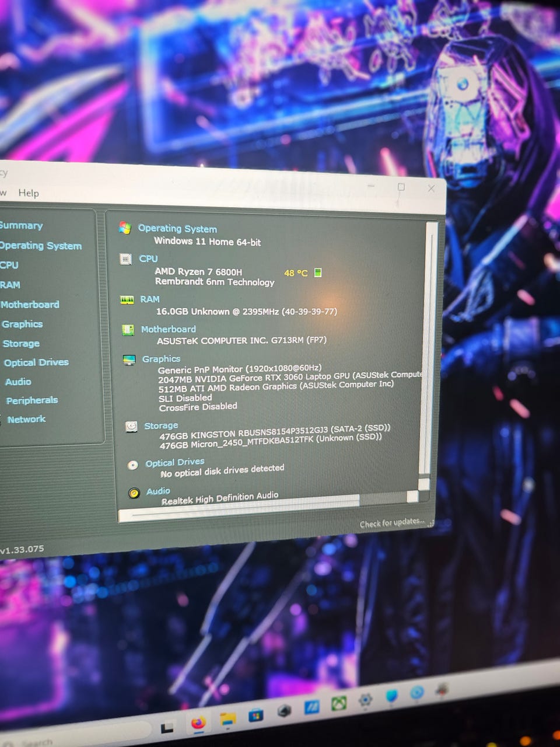Click the Check for updates link

coord(392,523)
